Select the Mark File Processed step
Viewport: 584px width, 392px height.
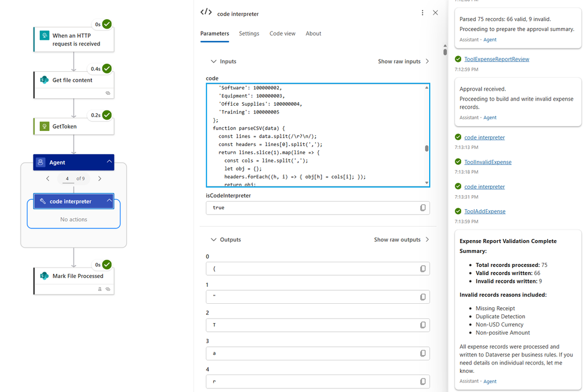(x=74, y=281)
